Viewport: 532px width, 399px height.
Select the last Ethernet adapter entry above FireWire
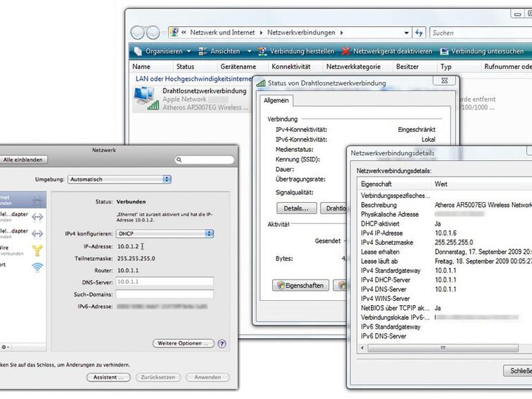coord(23,233)
